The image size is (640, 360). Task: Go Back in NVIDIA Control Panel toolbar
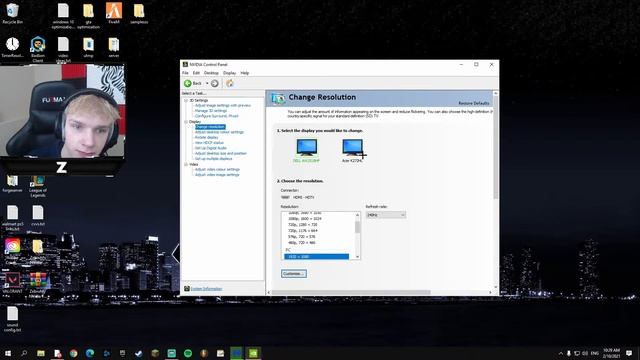193,83
